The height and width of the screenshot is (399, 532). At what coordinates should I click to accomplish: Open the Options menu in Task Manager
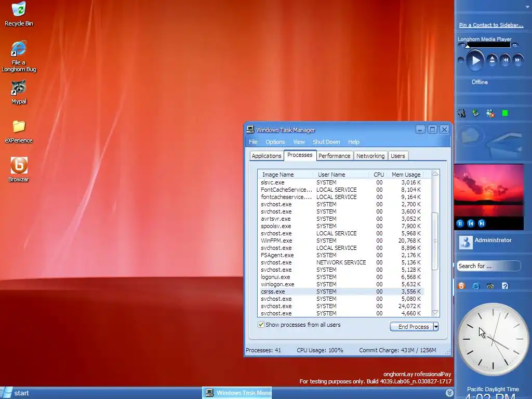pos(275,142)
